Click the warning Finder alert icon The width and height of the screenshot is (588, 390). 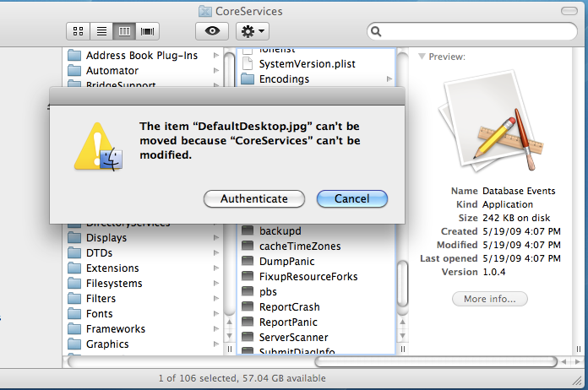[x=98, y=147]
